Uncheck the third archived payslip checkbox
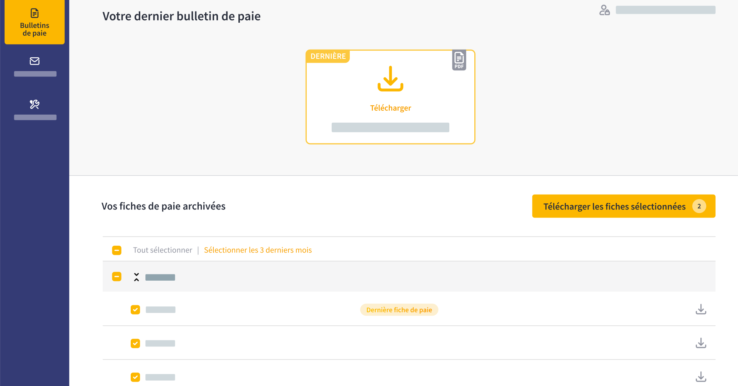 click(135, 377)
